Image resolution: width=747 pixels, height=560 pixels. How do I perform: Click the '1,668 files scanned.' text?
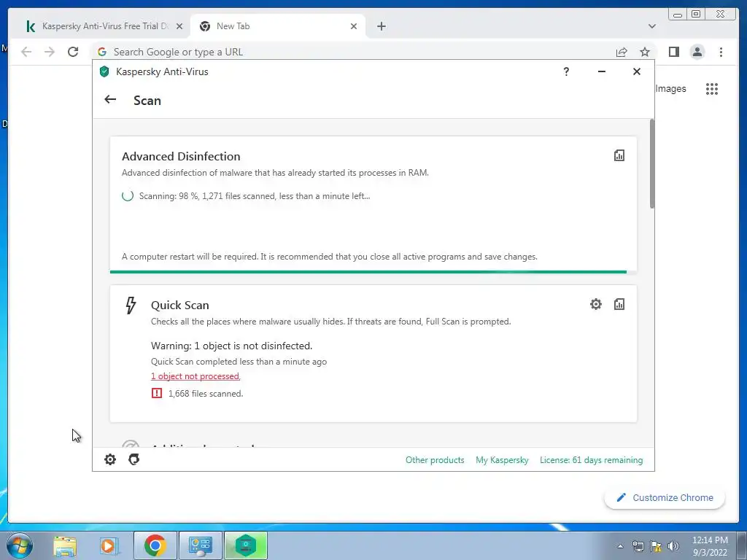click(206, 394)
